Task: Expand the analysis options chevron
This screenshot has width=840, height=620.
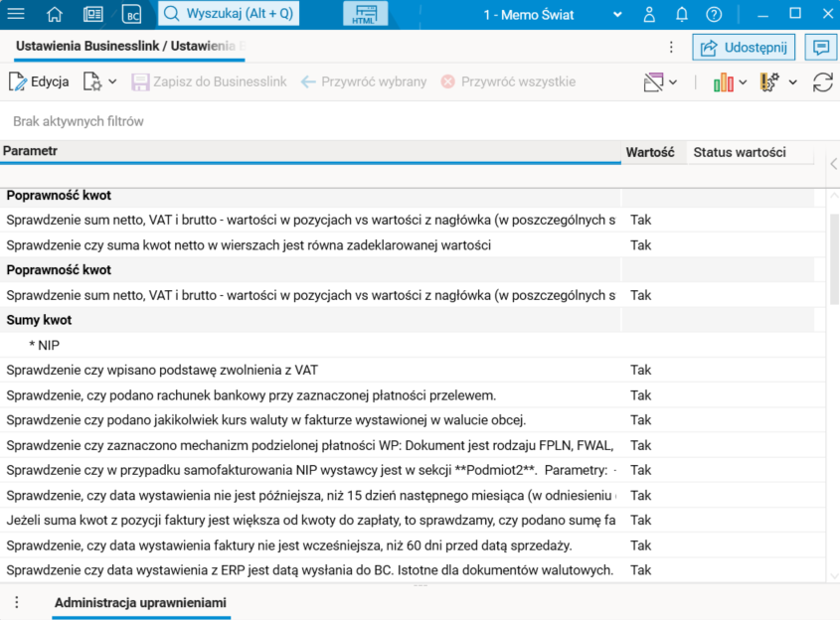Action: (x=743, y=81)
